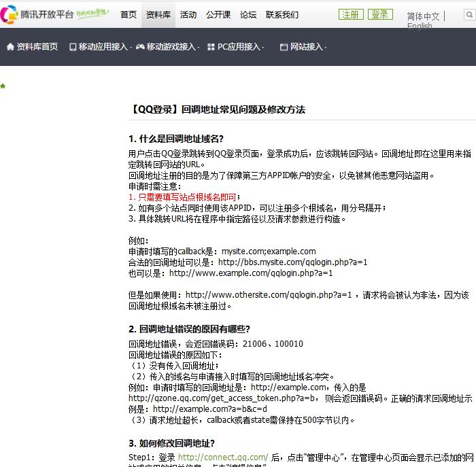Go to 资料库首页 in the dark navbar
Screen dimensions: 476x467
tap(37, 46)
